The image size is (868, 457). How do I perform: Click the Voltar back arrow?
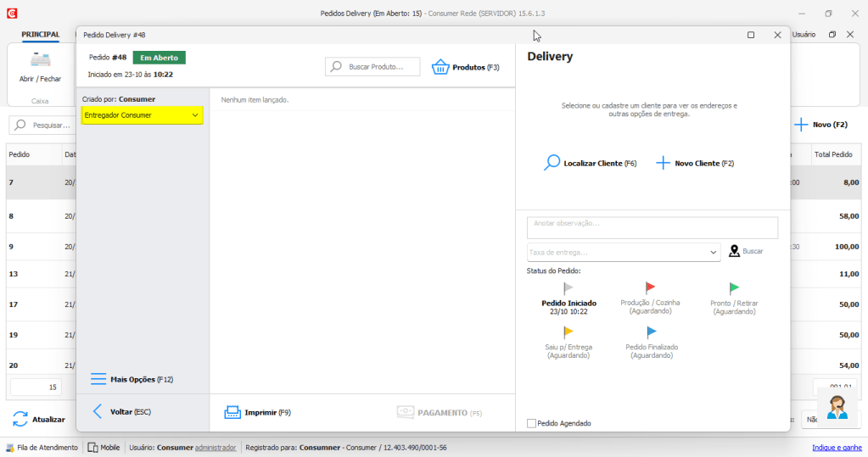(98, 411)
